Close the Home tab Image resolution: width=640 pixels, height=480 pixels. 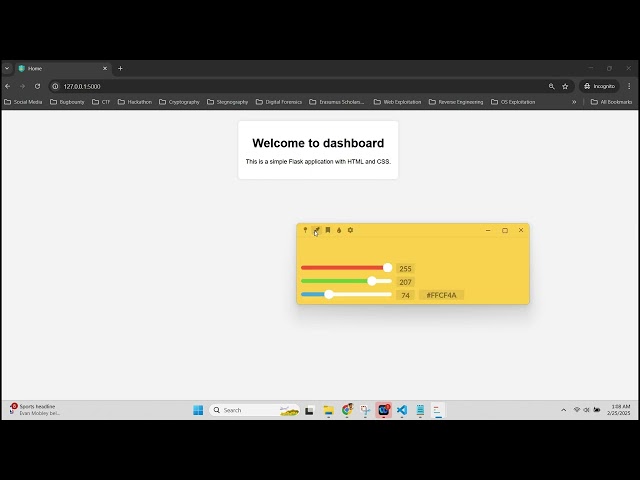(105, 69)
